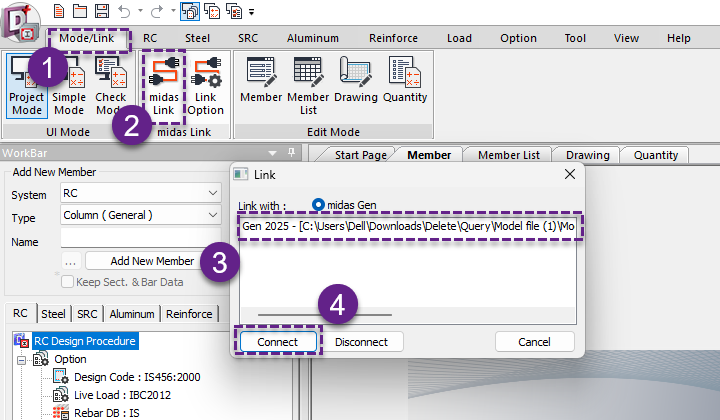The height and width of the screenshot is (420, 720).
Task: Switch to RC tab in WorkBar tree
Action: [x=20, y=314]
